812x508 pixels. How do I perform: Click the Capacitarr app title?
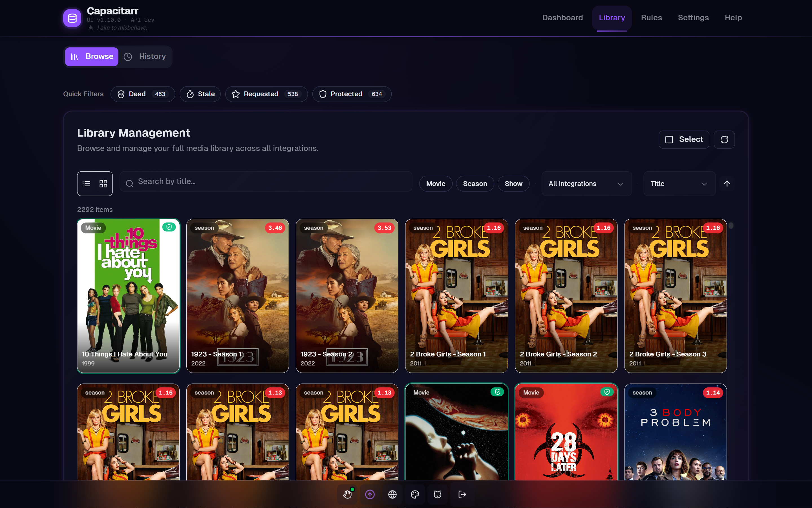click(112, 11)
